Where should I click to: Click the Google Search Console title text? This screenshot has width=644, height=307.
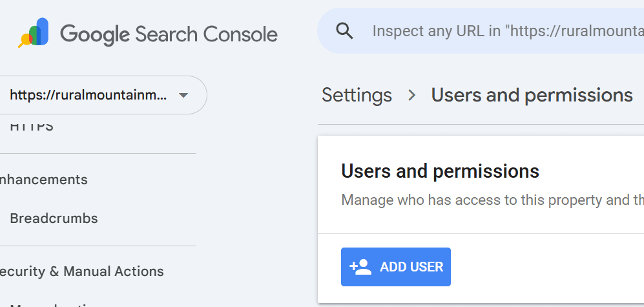click(x=169, y=34)
